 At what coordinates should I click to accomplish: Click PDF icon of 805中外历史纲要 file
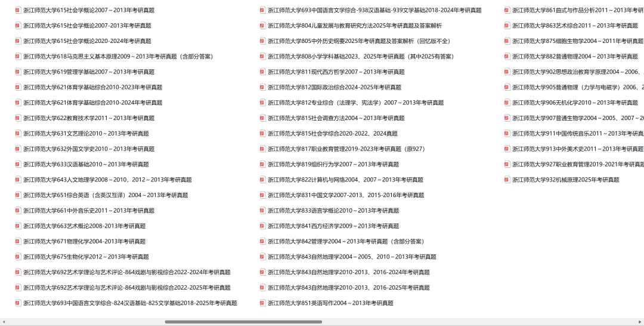(263, 41)
